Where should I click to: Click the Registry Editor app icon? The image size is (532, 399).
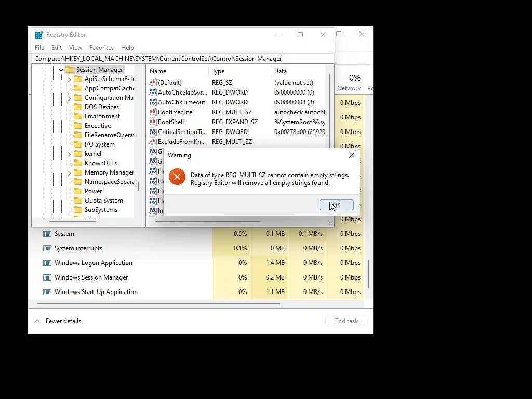(x=39, y=35)
